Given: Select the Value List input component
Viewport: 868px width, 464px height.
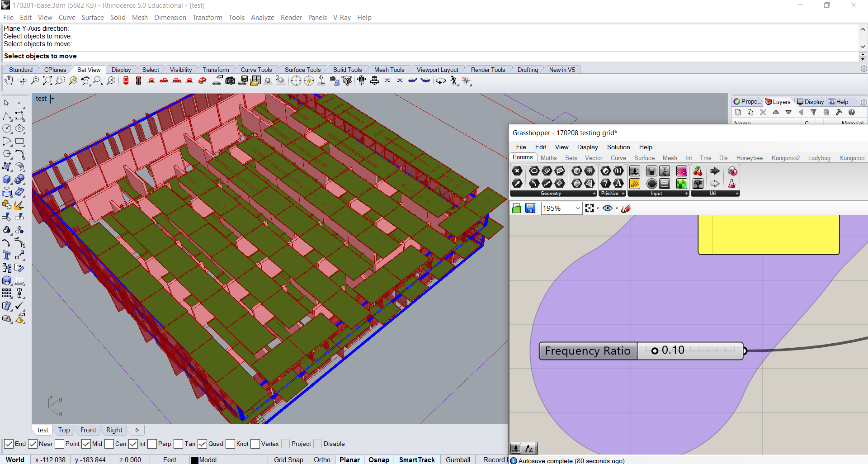Looking at the screenshot, I should [x=665, y=184].
